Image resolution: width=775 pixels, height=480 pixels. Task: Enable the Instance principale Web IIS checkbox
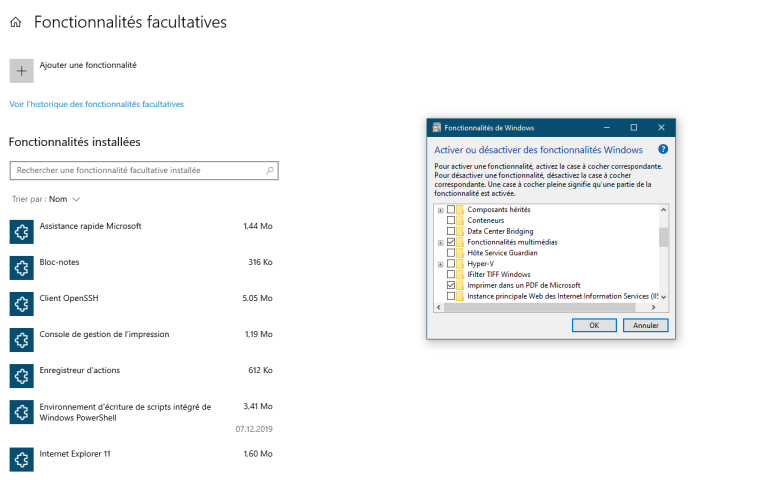pos(451,296)
